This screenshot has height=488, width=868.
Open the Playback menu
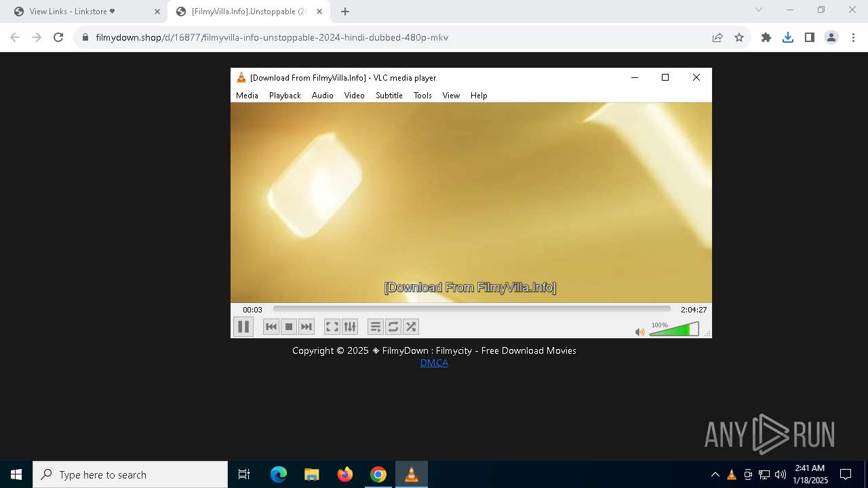285,96
